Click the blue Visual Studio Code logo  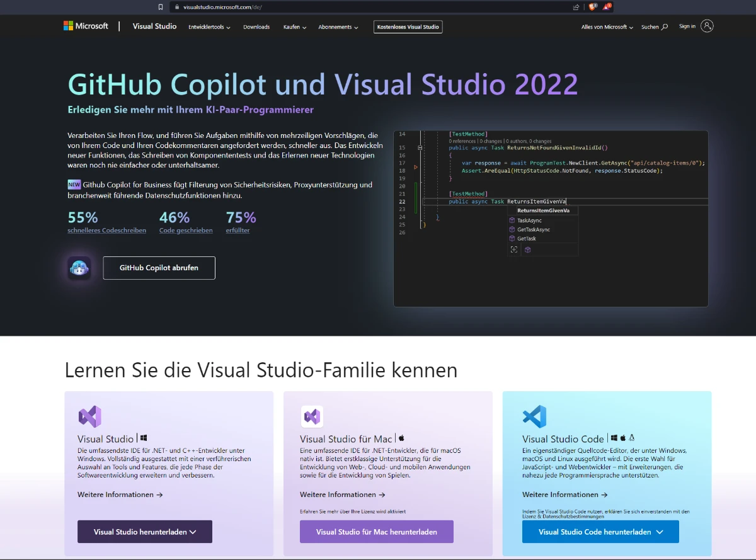click(x=534, y=417)
